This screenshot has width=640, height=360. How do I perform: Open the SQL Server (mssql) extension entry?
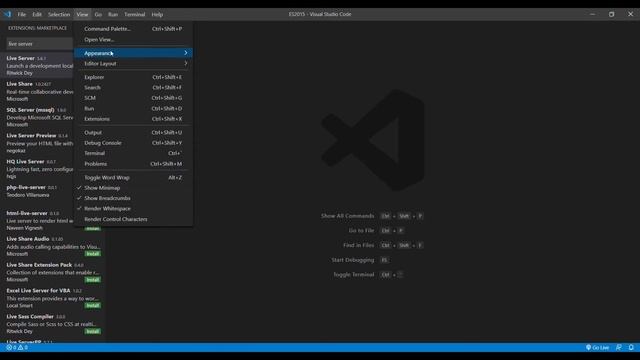pos(37,117)
